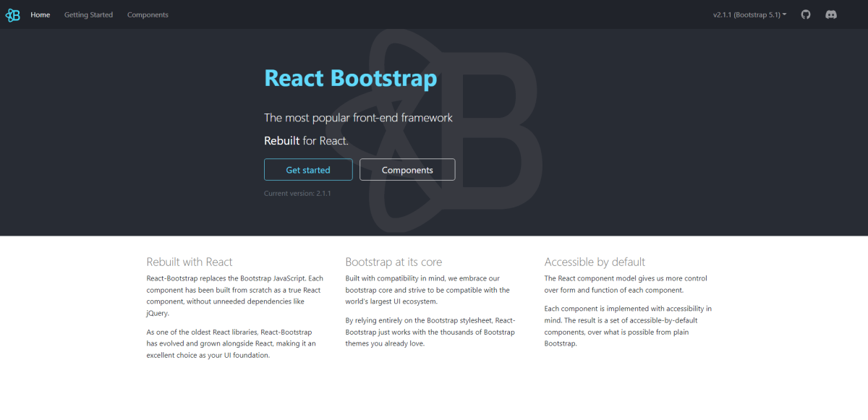Click the 'Accessible by default' heading
Viewport: 868px width, 420px height.
point(595,262)
